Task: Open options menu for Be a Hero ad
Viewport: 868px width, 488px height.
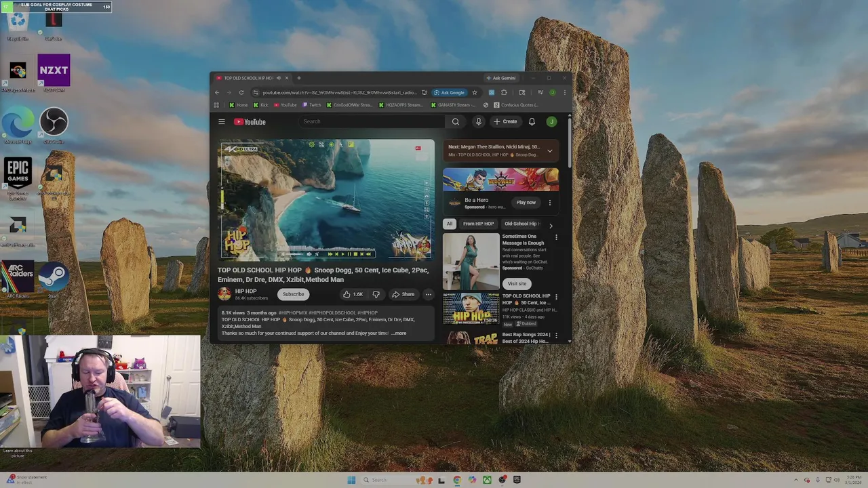Action: pos(550,202)
